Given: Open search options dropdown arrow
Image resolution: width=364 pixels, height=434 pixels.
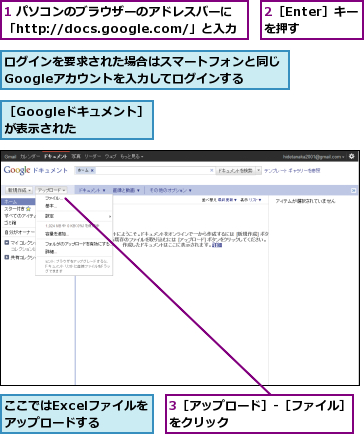Looking at the screenshot, I should point(258,170).
